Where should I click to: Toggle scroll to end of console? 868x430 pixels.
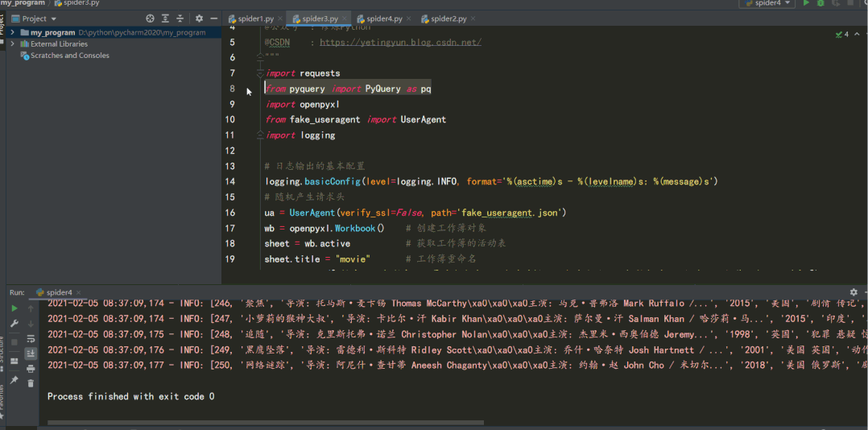(31, 353)
